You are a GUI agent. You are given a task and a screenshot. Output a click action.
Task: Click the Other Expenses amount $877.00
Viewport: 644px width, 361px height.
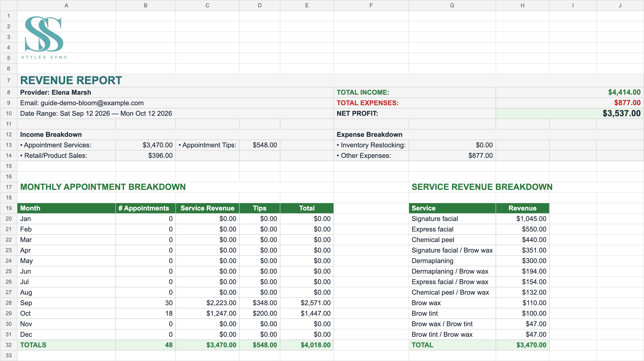coord(452,156)
